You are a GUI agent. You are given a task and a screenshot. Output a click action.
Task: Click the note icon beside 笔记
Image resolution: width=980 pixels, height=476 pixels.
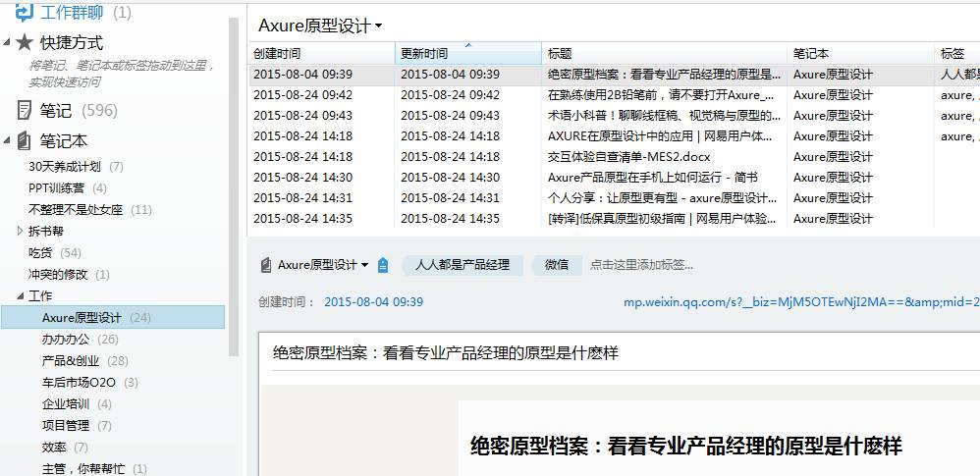24,111
